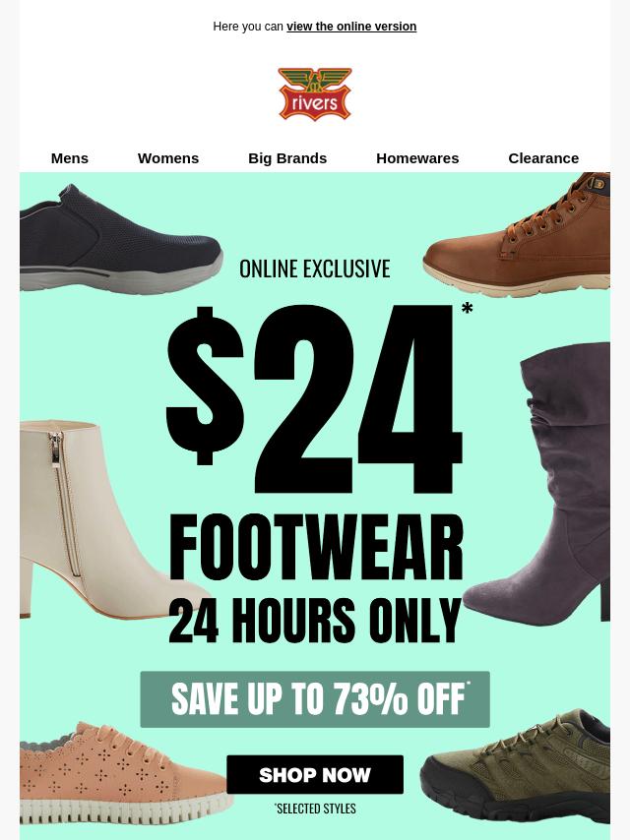
Task: Select Big Brands in navigation
Action: 287,158
